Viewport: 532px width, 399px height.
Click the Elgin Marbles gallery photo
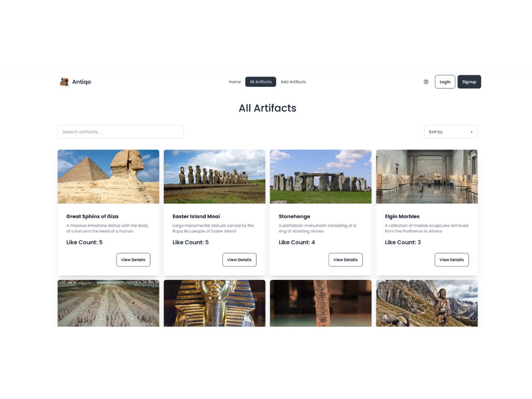[427, 177]
